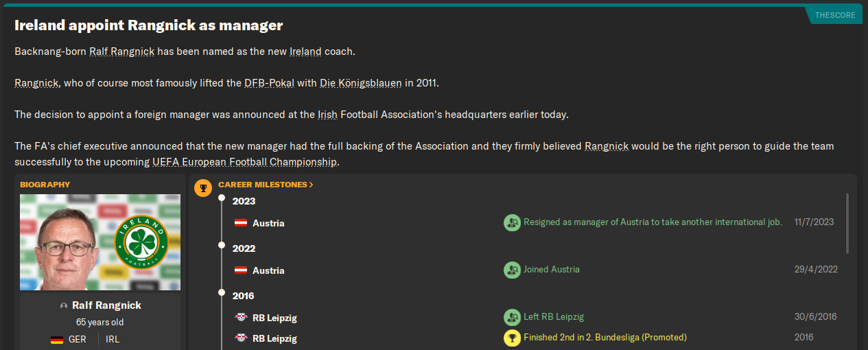Click the yellow trophy icon for 2. Bundesliga promotion

pyautogui.click(x=512, y=338)
